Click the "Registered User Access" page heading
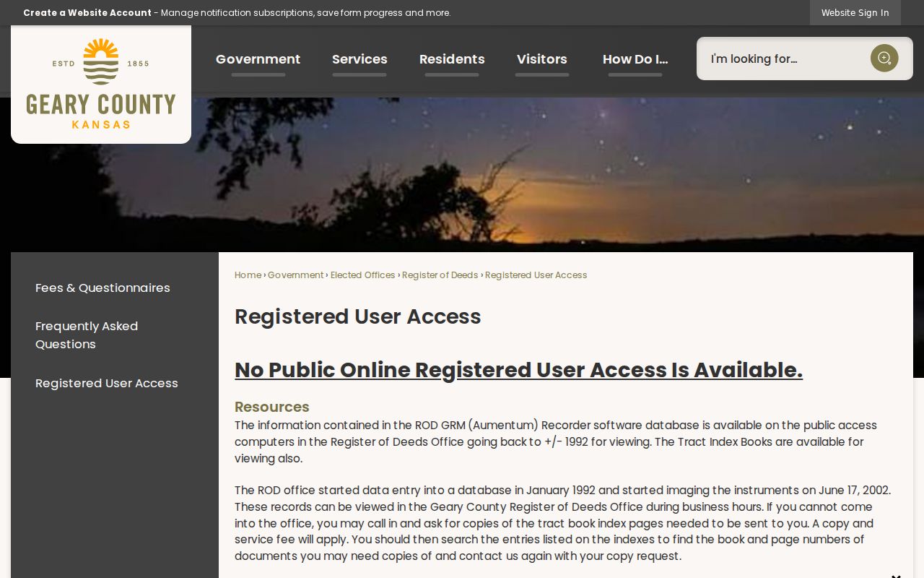924x578 pixels. point(358,316)
